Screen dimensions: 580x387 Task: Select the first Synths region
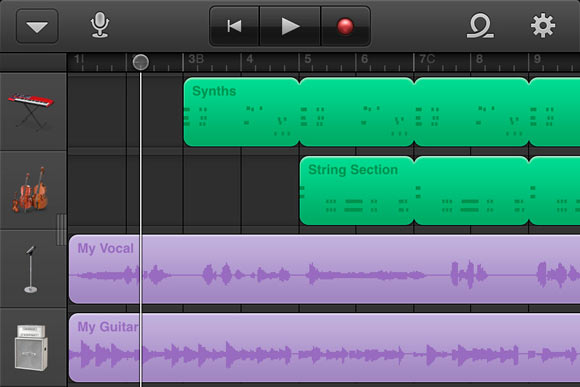[241, 112]
